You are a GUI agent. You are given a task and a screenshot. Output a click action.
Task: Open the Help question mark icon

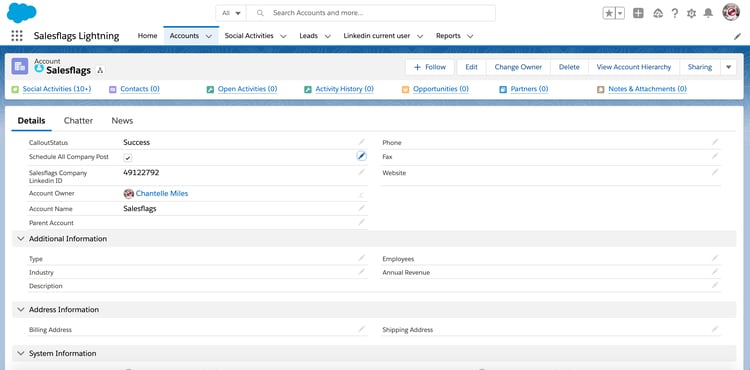[674, 13]
